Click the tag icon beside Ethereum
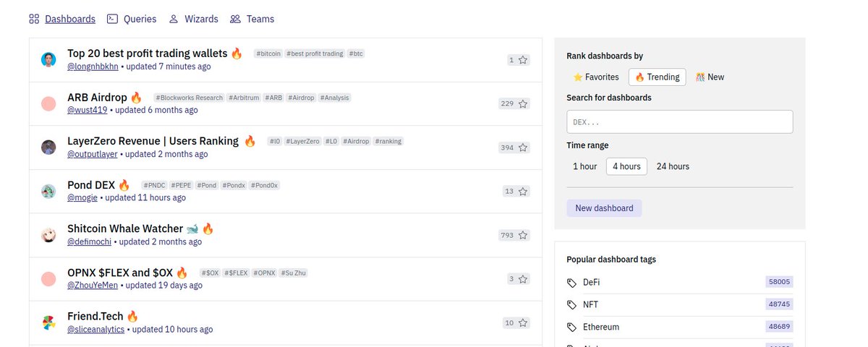 pyautogui.click(x=571, y=327)
